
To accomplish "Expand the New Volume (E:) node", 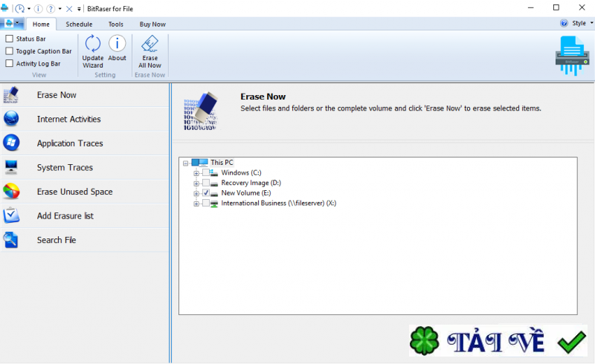I will pyautogui.click(x=196, y=194).
